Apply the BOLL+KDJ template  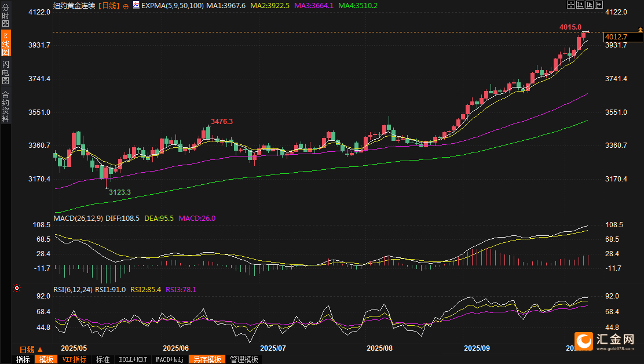click(133, 359)
